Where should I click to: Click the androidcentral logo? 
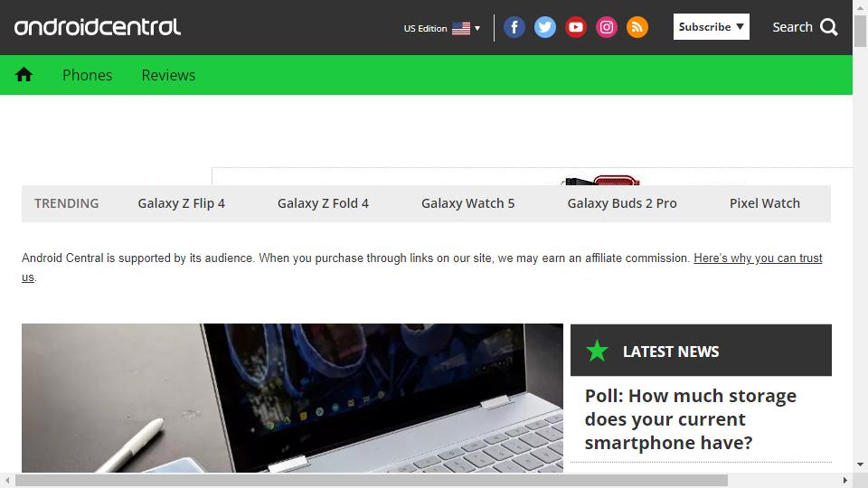(x=98, y=27)
